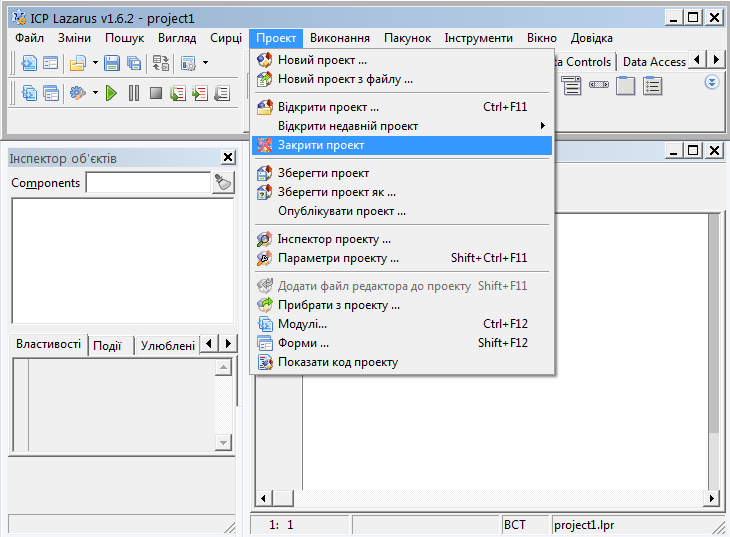730x537 pixels.
Task: Open Параметри проекту ... menu item
Action: (402, 258)
